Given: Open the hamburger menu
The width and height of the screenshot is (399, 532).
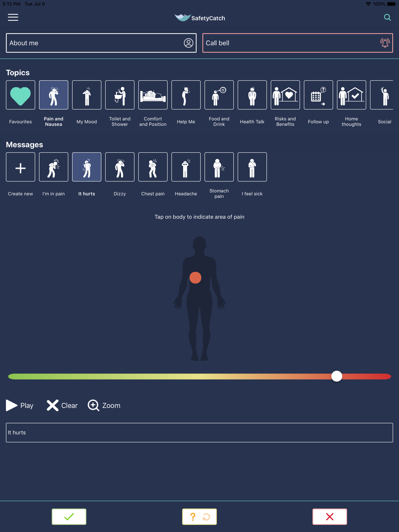Looking at the screenshot, I should click(x=13, y=17).
